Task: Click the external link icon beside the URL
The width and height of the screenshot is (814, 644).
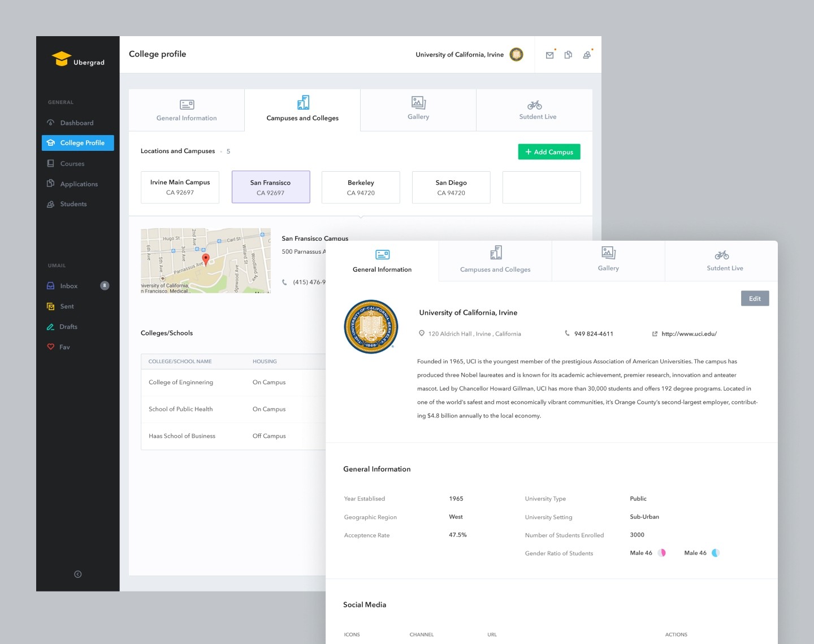Action: point(655,334)
